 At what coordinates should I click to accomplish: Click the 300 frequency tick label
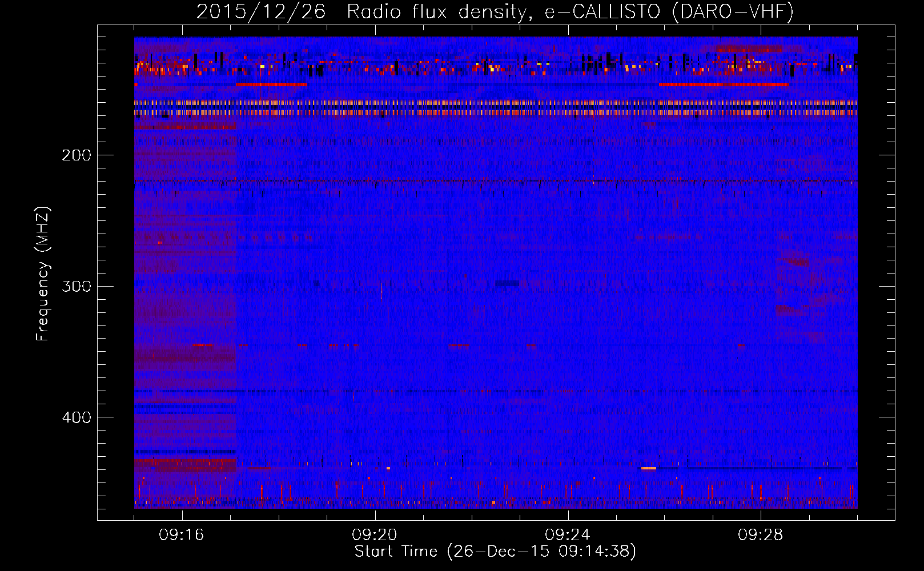click(77, 286)
